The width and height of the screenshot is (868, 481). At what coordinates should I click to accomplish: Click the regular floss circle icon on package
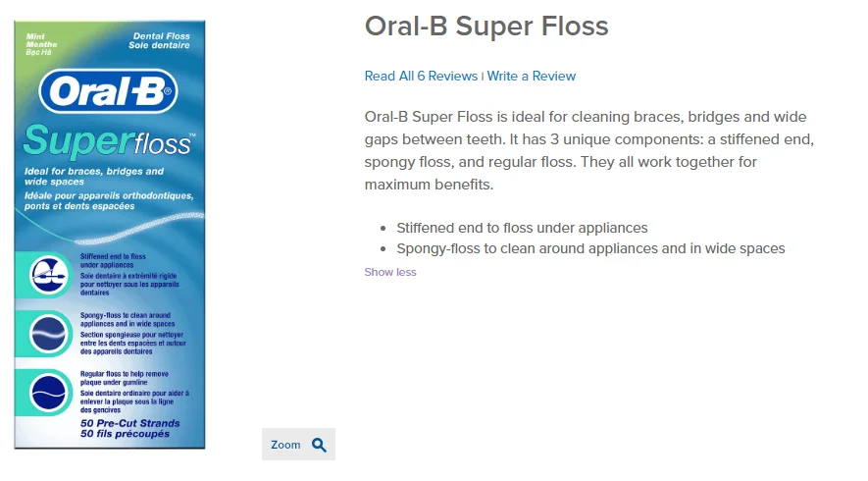[48, 394]
